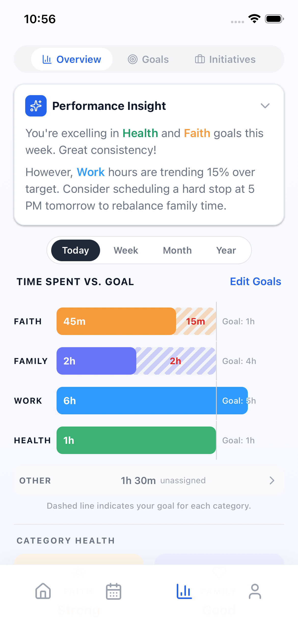Viewport: 298px width, 644px height.
Task: Open the Home screen from bottom navigation
Action: click(43, 592)
